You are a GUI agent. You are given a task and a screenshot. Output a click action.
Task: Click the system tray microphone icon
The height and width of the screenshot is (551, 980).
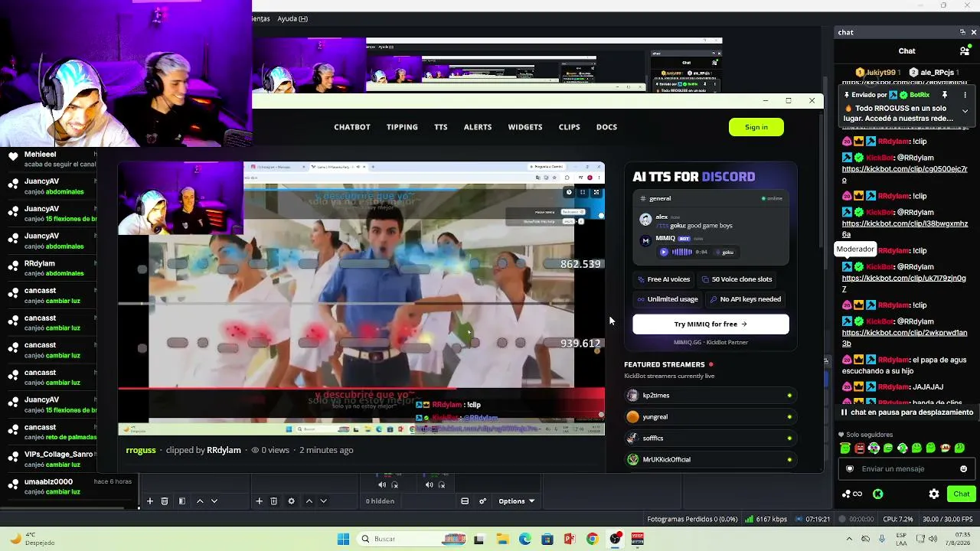pos(882,539)
